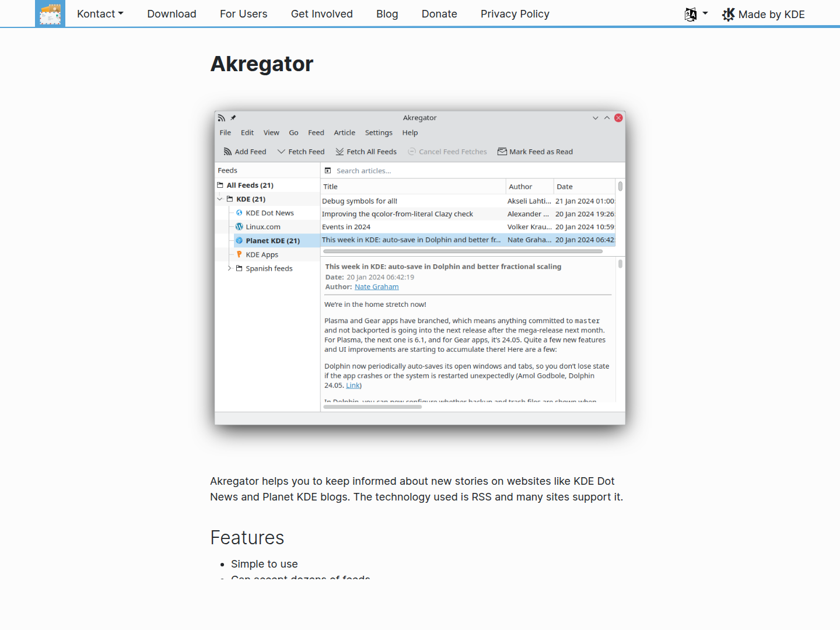Click the pin icon in Akregator's title bar
Viewport: 840px width, 630px height.
pyautogui.click(x=233, y=118)
